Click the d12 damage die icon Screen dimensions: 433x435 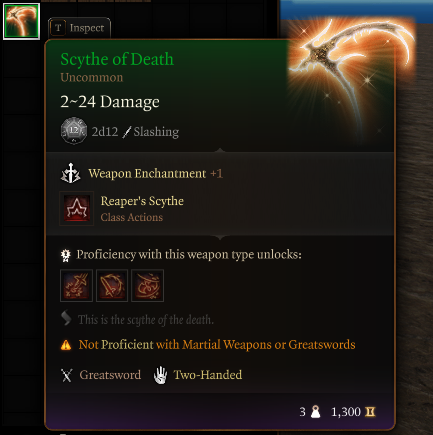coord(74,131)
